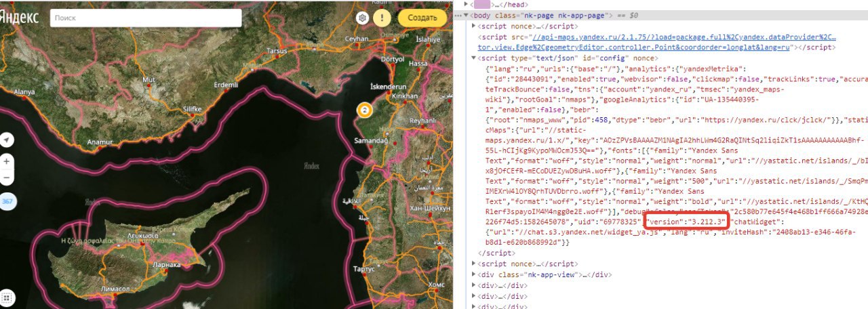The height and width of the screenshot is (309, 868).
Task: Click the Alanya label on map
Action: tap(24, 91)
